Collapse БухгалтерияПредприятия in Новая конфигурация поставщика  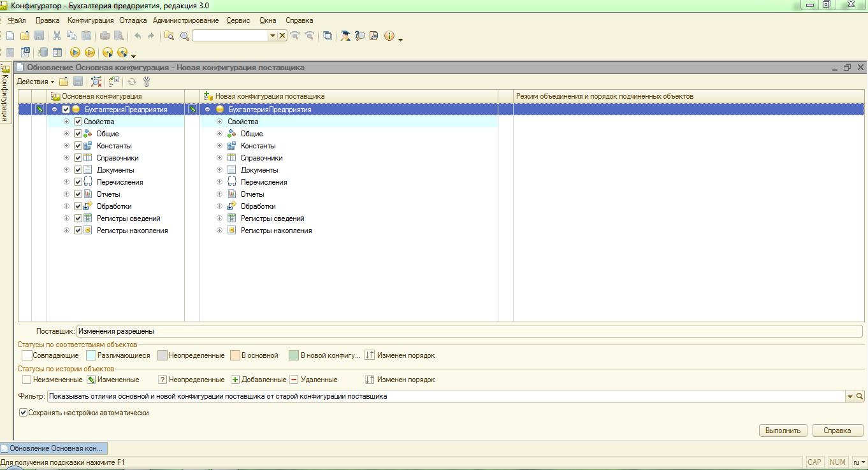208,110
